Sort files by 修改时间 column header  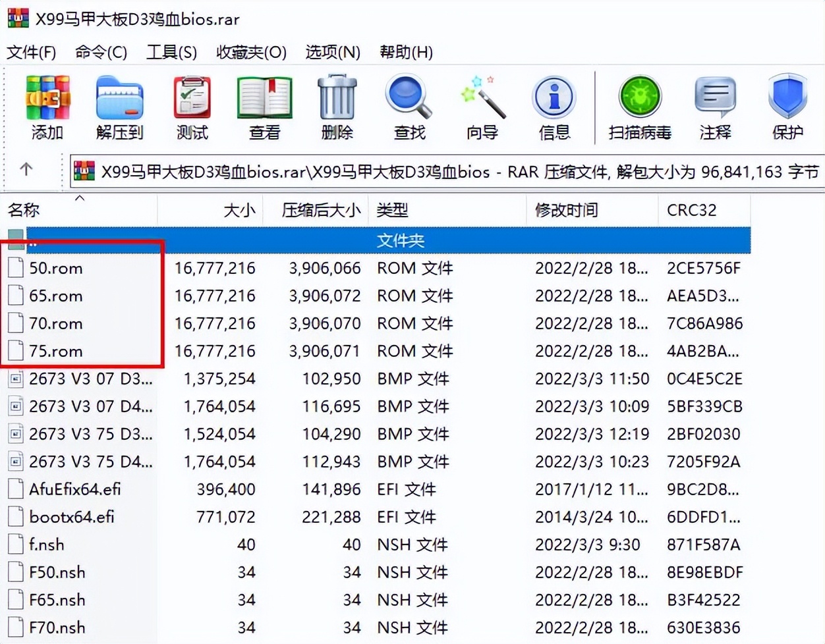566,210
